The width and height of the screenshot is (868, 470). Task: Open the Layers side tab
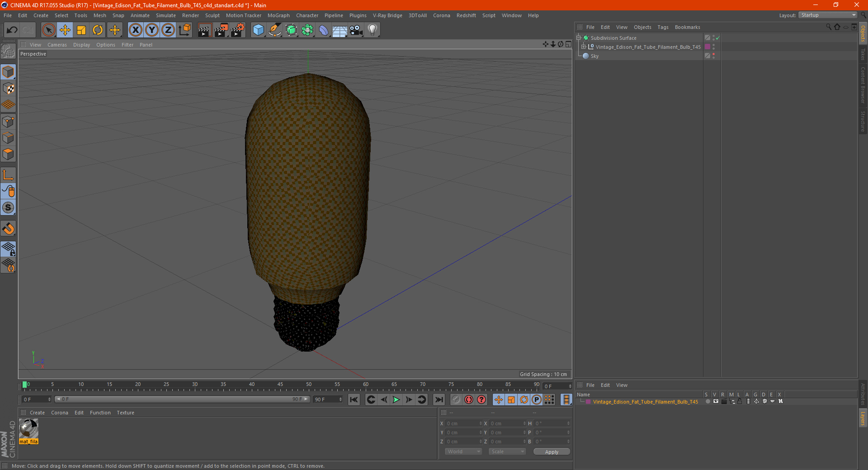tap(863, 418)
